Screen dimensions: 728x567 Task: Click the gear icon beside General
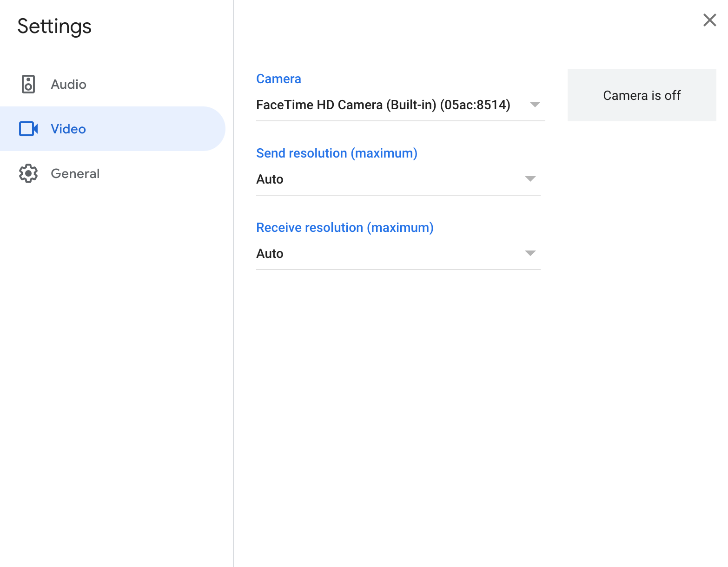coord(28,173)
